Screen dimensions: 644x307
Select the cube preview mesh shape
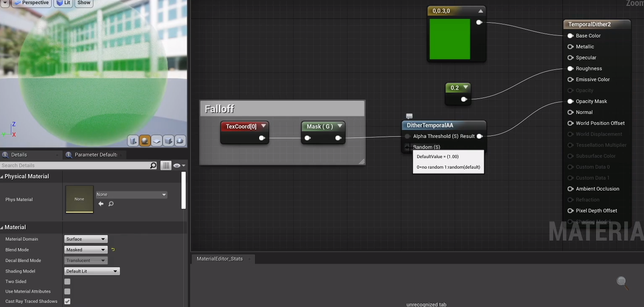[x=168, y=141]
